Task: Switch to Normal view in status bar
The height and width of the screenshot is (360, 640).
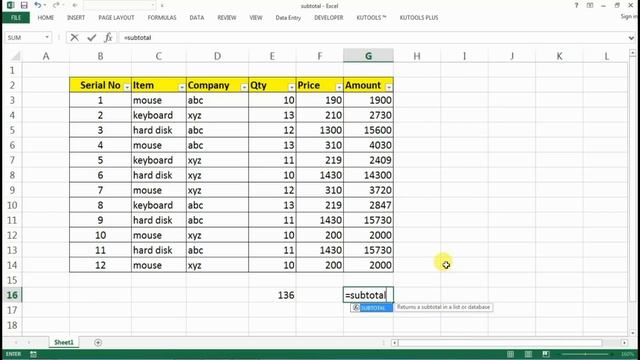Action: 510,354
